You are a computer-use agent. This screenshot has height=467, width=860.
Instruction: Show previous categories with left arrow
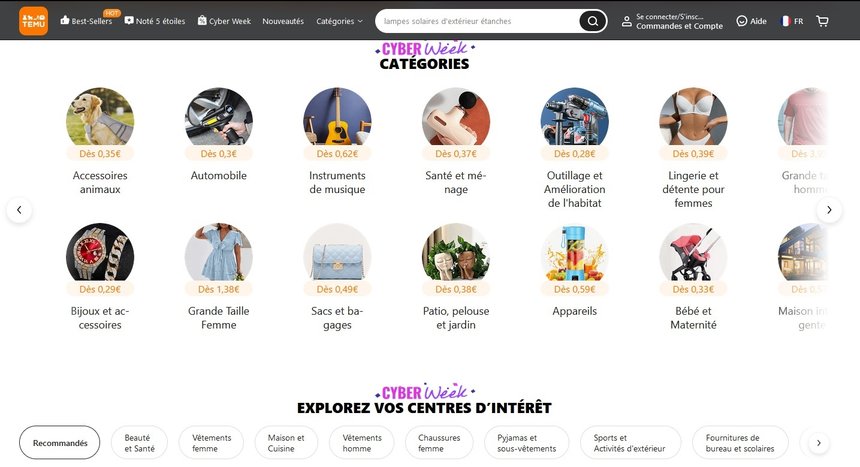tap(19, 210)
